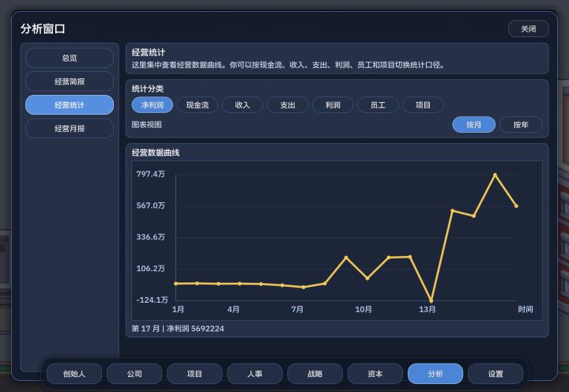Click the 关闭 button of analysis window
Image resolution: width=569 pixels, height=392 pixels.
tap(529, 28)
